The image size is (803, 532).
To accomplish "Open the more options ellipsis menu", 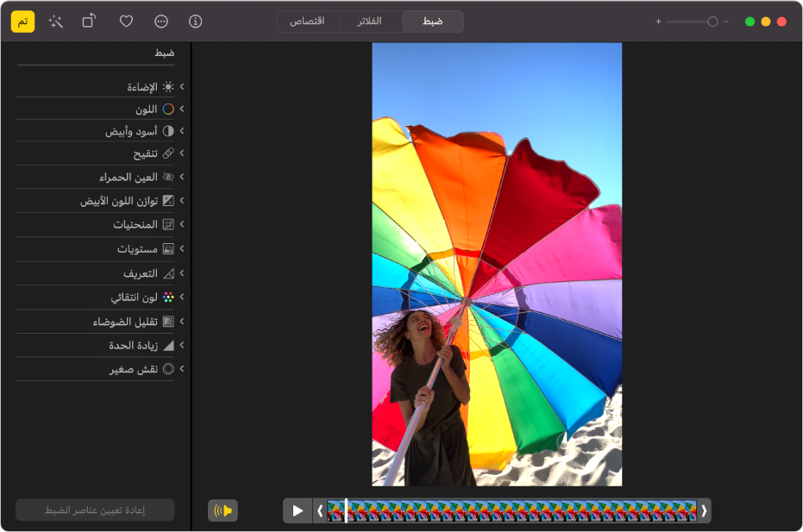I will click(161, 22).
